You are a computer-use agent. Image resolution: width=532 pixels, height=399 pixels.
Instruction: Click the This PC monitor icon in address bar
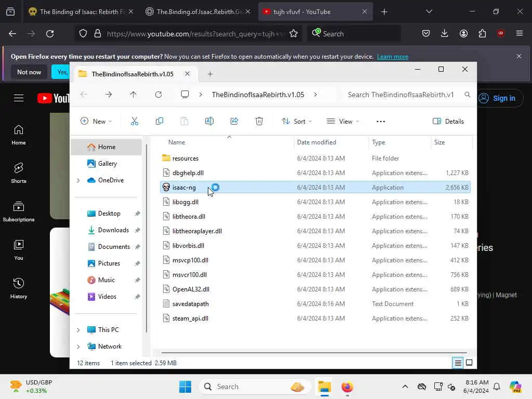tap(185, 95)
